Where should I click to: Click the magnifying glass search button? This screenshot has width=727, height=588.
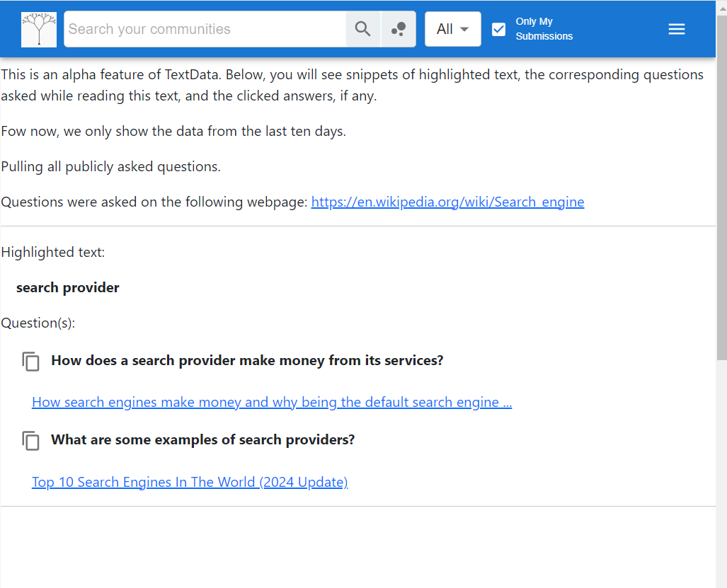coord(363,29)
